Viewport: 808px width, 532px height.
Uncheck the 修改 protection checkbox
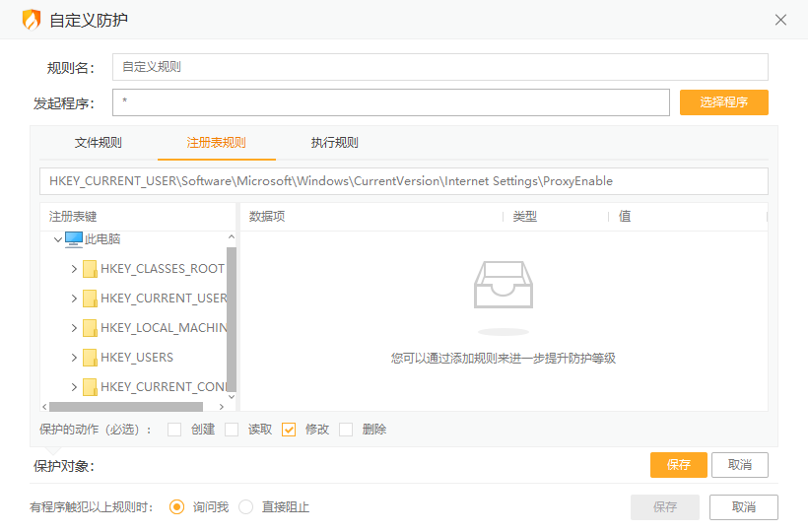pyautogui.click(x=289, y=430)
